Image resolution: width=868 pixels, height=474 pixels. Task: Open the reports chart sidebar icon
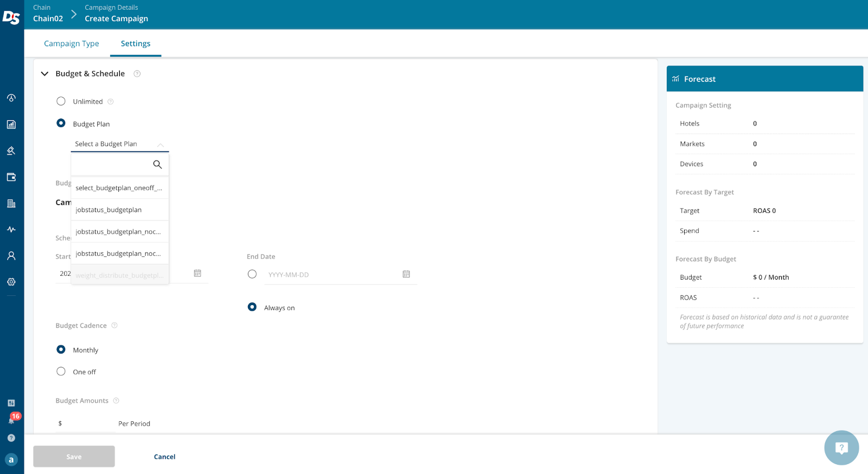[x=11, y=124]
